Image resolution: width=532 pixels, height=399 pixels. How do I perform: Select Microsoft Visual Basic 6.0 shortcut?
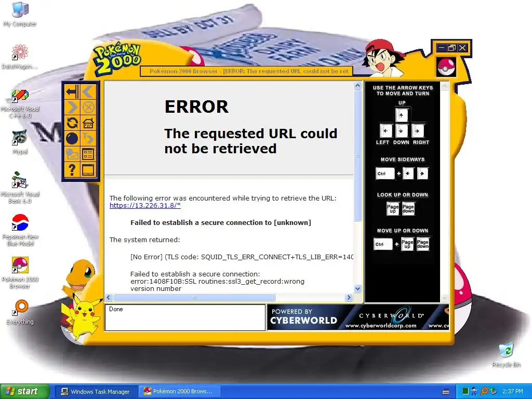click(20, 187)
